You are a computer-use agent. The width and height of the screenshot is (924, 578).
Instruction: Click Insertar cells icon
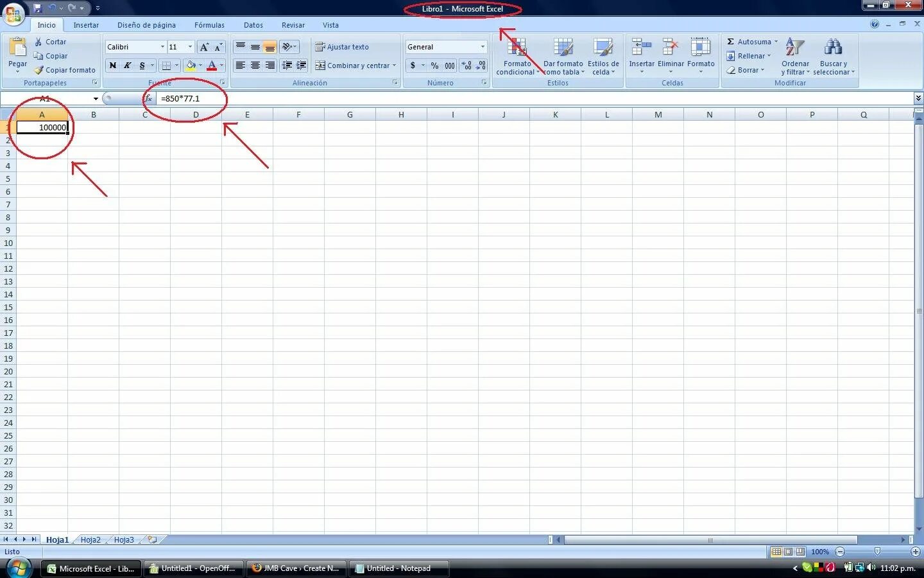click(x=642, y=48)
